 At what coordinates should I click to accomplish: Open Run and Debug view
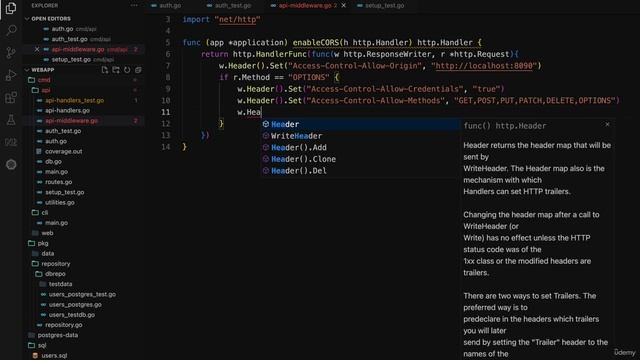click(x=11, y=75)
